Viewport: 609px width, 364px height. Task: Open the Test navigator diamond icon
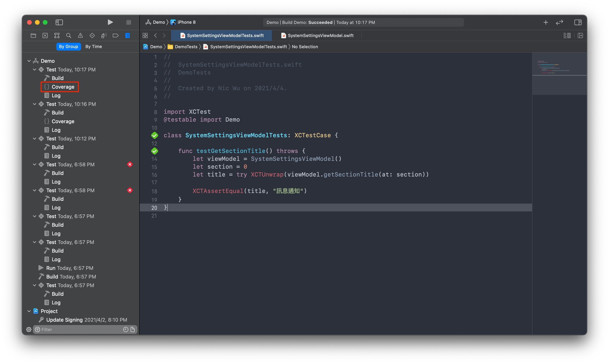click(x=92, y=35)
